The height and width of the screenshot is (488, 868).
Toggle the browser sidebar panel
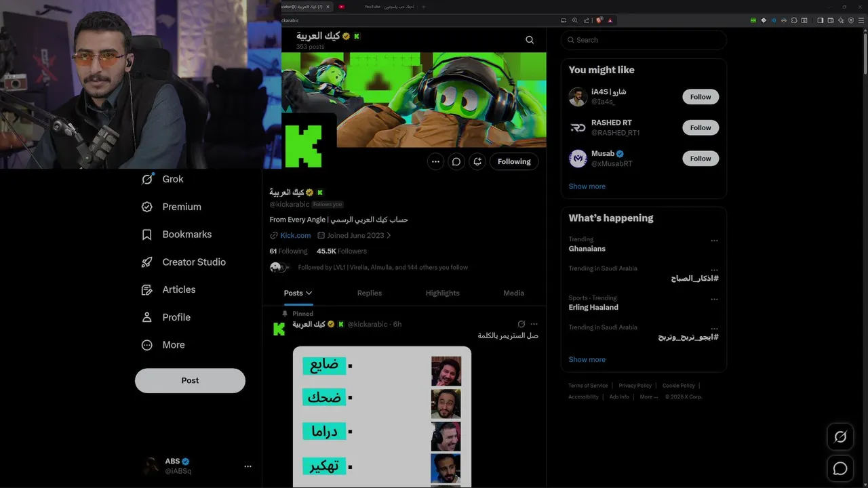pyautogui.click(x=820, y=20)
